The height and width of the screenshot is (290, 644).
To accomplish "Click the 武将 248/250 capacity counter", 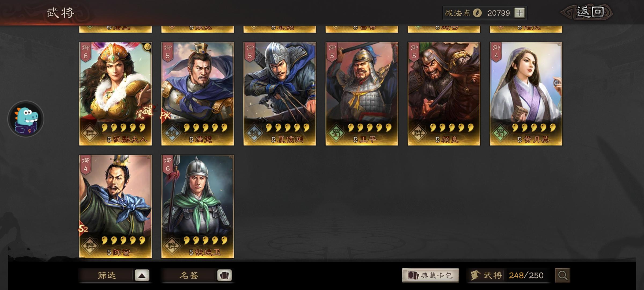I will coord(508,275).
